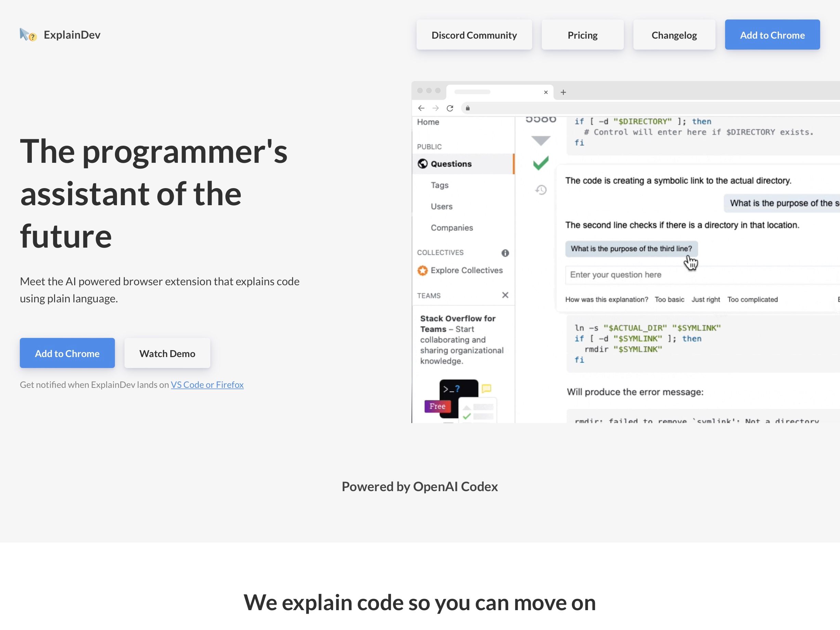
Task: Click the refresh icon in the browser mockup
Action: [x=450, y=108]
